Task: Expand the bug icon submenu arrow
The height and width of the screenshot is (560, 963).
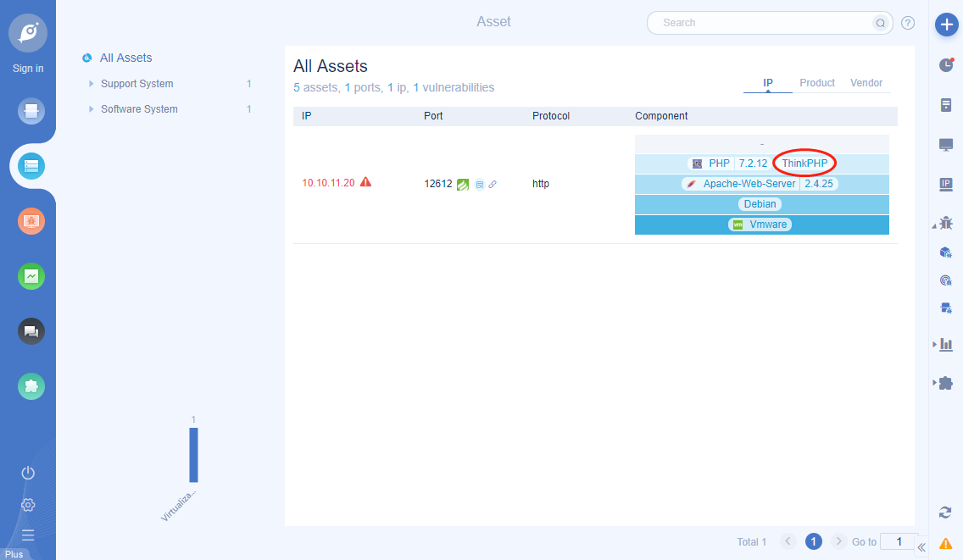Action: point(934,226)
